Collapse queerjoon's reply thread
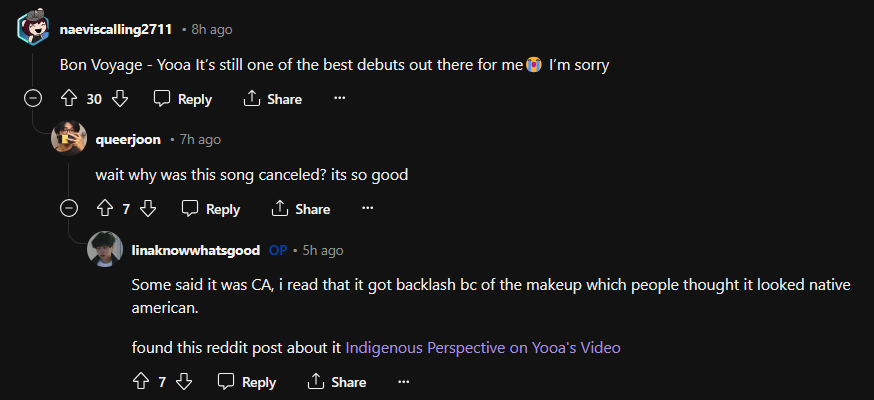Viewport: 874px width, 400px height. (68, 209)
